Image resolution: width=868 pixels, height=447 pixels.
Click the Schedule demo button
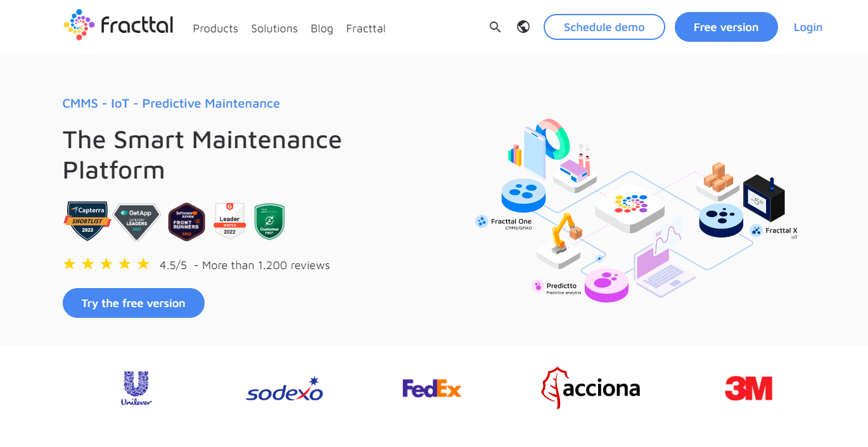[x=604, y=27]
